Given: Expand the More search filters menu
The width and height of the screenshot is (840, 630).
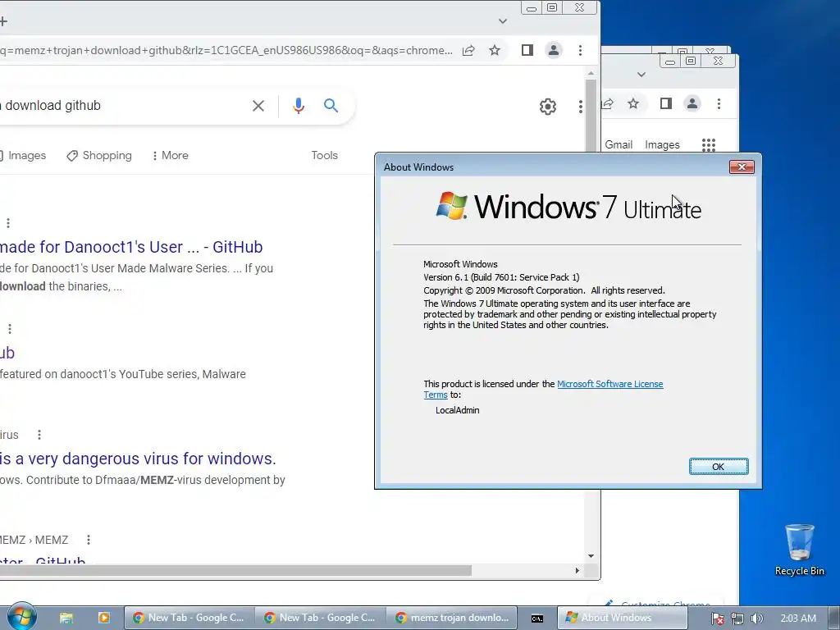Looking at the screenshot, I should (x=170, y=155).
